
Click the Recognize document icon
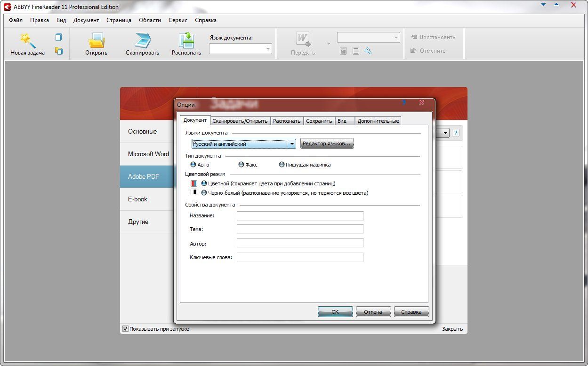186,40
